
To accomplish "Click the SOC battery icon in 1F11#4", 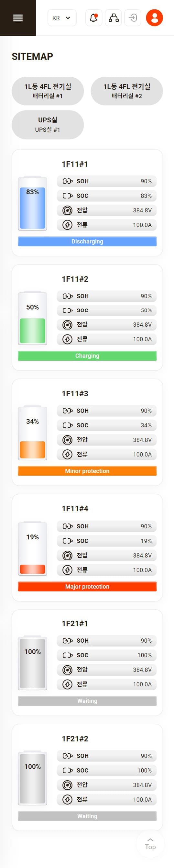I will (x=67, y=541).
